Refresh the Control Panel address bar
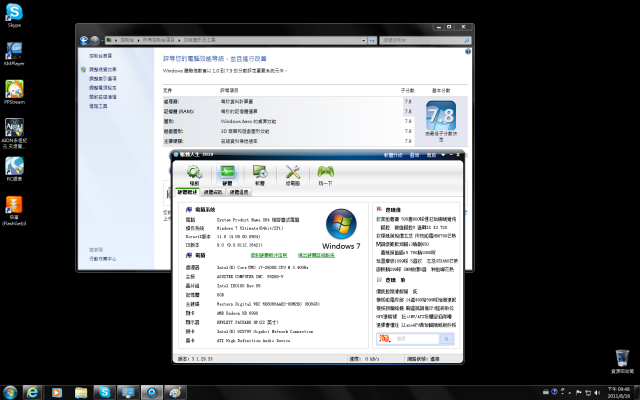 click(x=372, y=40)
